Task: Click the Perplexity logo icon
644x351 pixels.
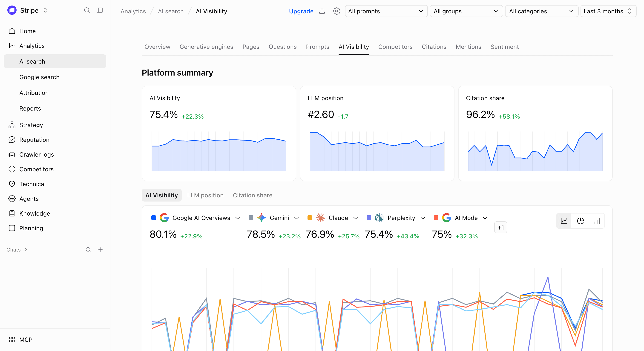Action: click(x=379, y=218)
